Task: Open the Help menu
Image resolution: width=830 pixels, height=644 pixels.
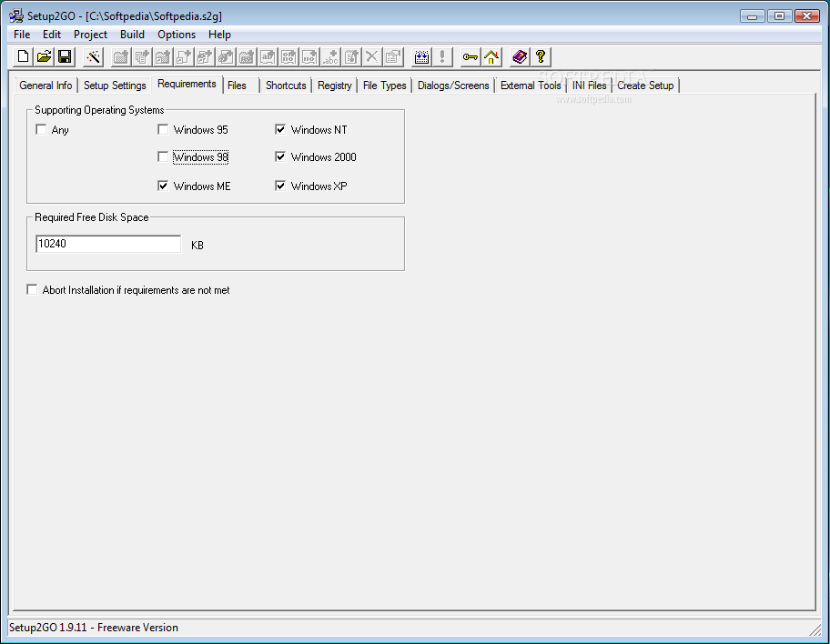Action: pyautogui.click(x=219, y=35)
